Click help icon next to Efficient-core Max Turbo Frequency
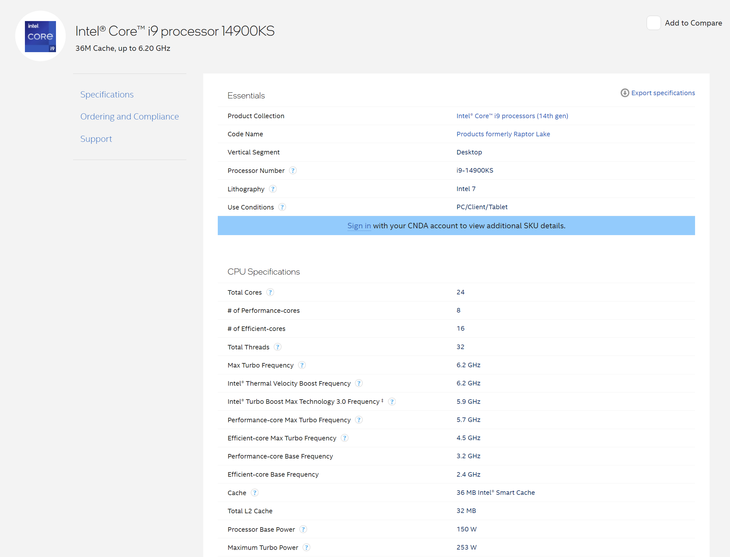The width and height of the screenshot is (730, 557). pyautogui.click(x=345, y=438)
